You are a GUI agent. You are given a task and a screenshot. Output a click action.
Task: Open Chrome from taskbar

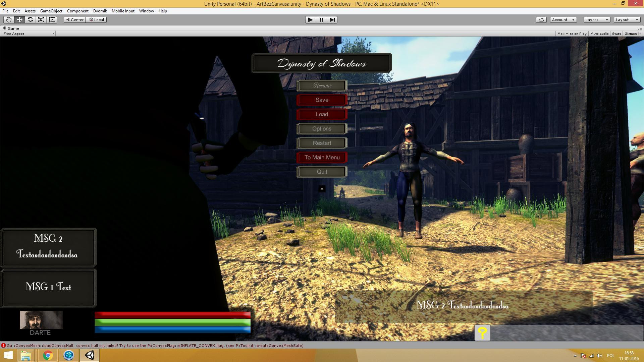(48, 355)
